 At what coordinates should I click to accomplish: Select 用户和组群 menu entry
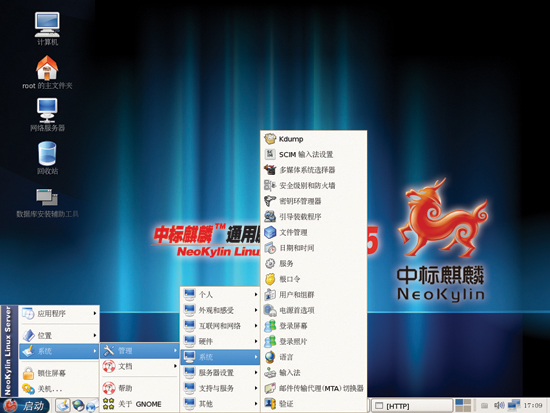[314, 295]
